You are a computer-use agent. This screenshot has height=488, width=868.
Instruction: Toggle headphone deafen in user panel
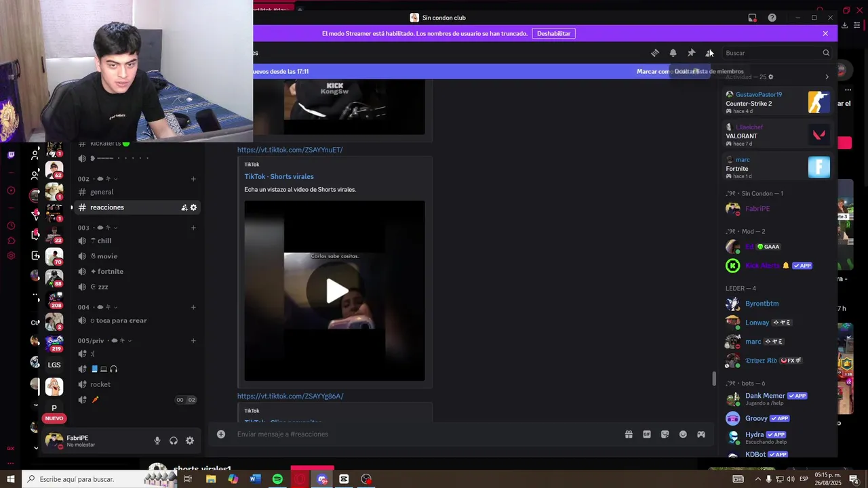(174, 441)
